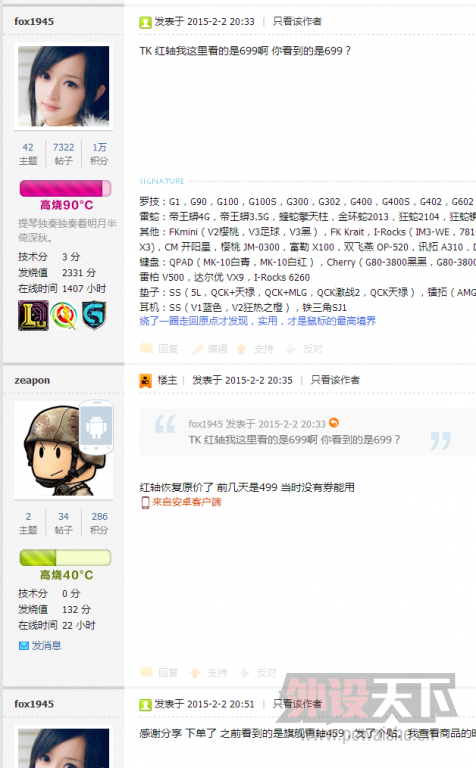Screen dimensions: 476x768
Task: Send message to zeapon via 发消息
Action: point(47,646)
